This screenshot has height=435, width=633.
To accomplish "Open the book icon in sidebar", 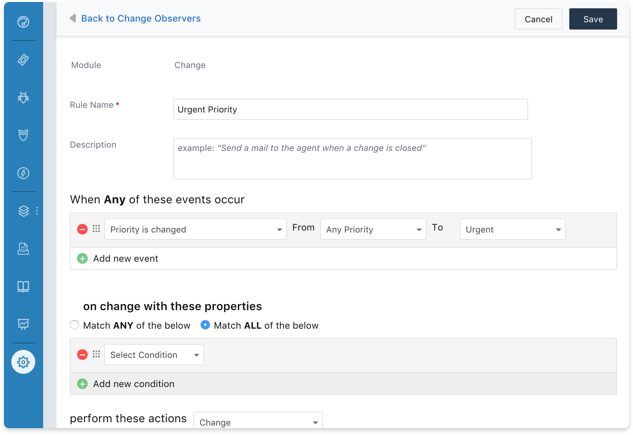I will 23,287.
